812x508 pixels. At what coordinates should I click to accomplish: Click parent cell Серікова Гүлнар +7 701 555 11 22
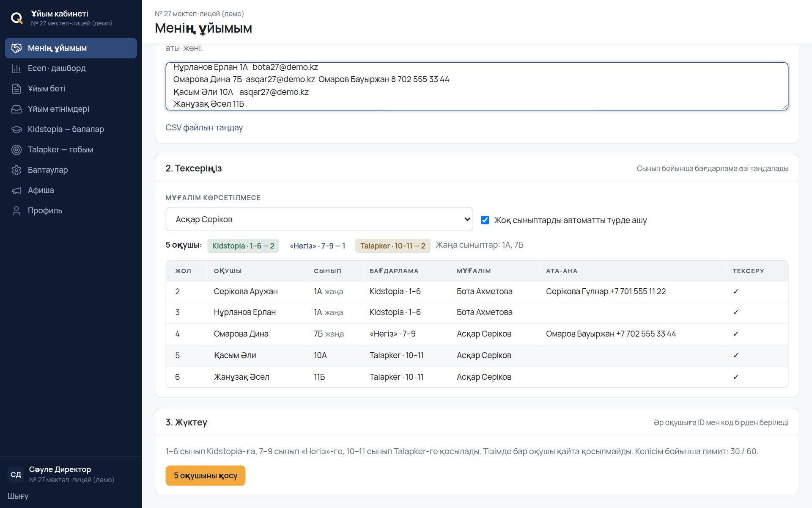606,292
